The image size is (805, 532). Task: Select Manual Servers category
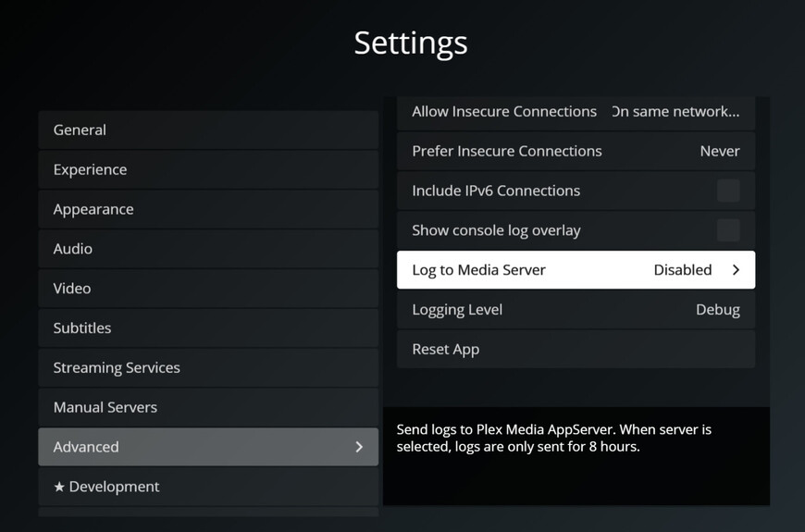tap(208, 408)
